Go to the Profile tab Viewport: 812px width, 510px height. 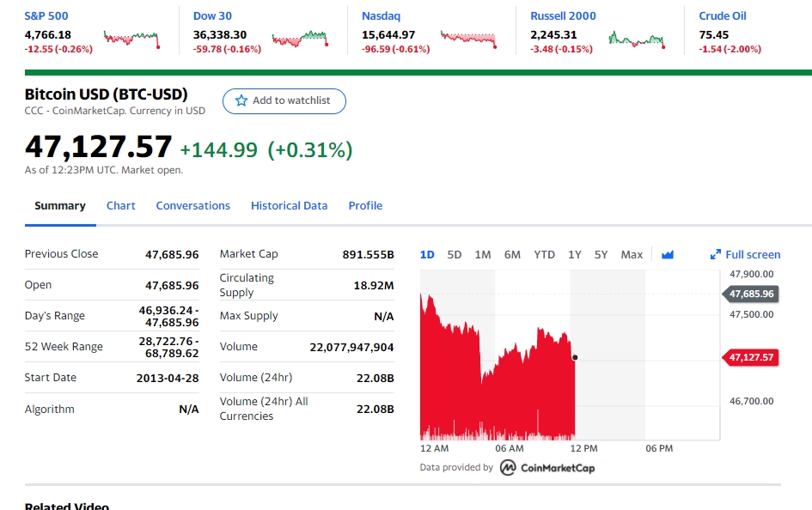pos(365,206)
